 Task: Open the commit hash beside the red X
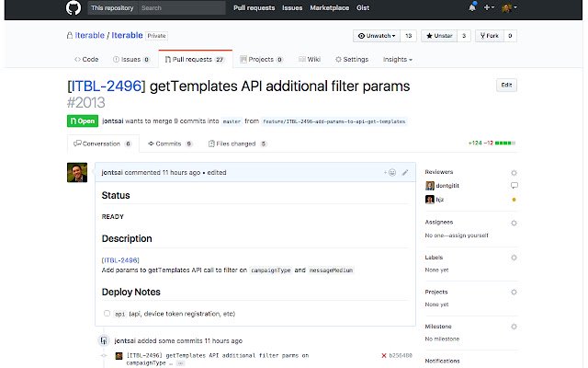401,355
